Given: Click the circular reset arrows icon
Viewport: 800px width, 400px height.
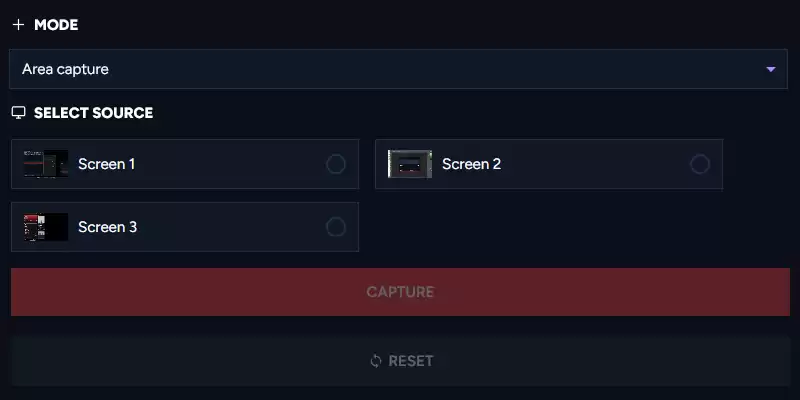Looking at the screenshot, I should 376,361.
